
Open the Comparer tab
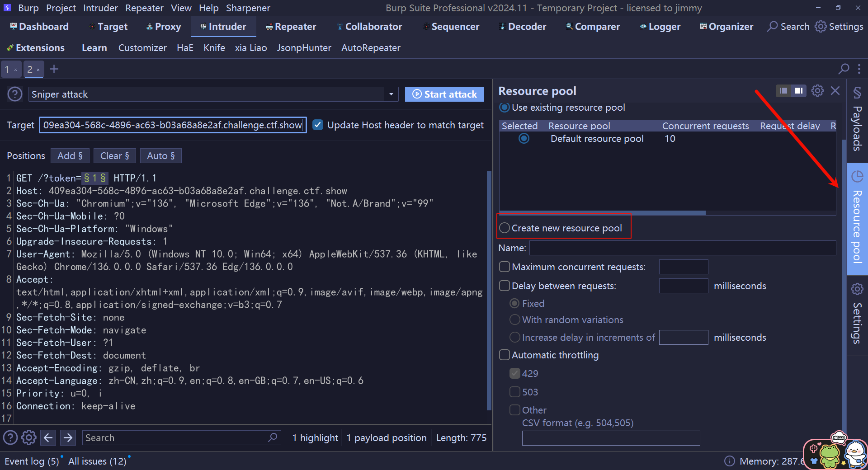(x=593, y=27)
